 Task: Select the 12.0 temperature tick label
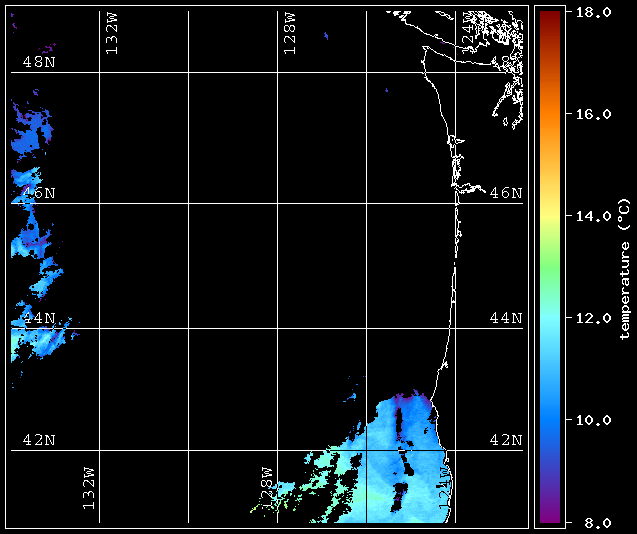click(592, 318)
